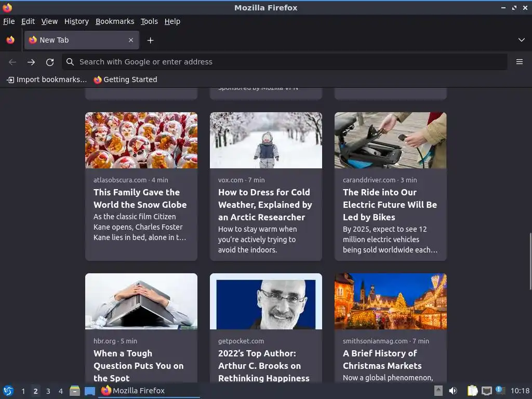This screenshot has height=399, width=532.
Task: Open the hamburger application menu
Action: pyautogui.click(x=520, y=62)
